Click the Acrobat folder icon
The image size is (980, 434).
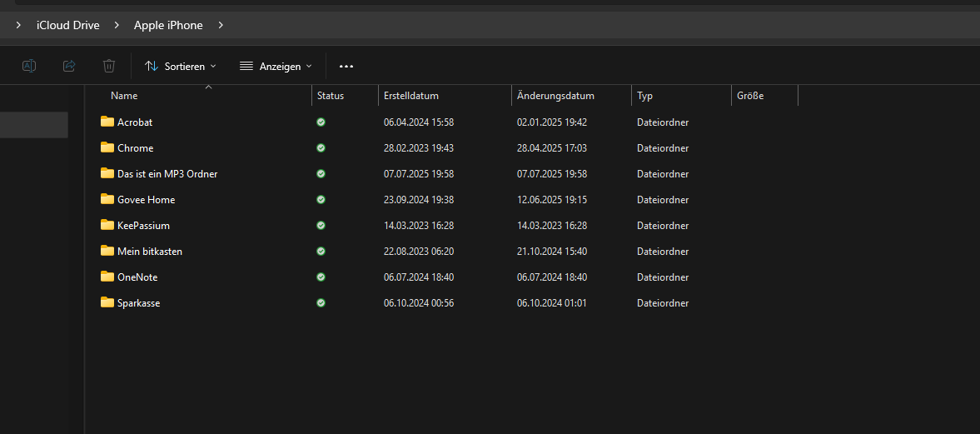point(107,122)
